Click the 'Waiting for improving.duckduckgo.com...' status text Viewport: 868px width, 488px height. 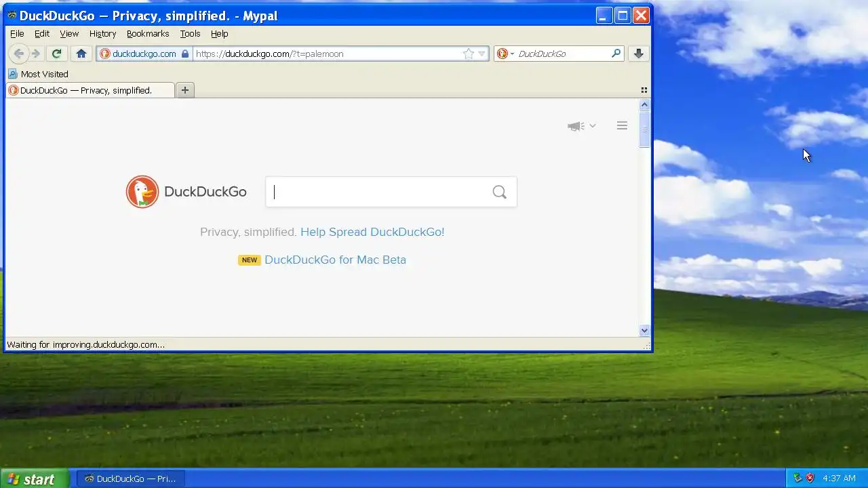click(85, 344)
